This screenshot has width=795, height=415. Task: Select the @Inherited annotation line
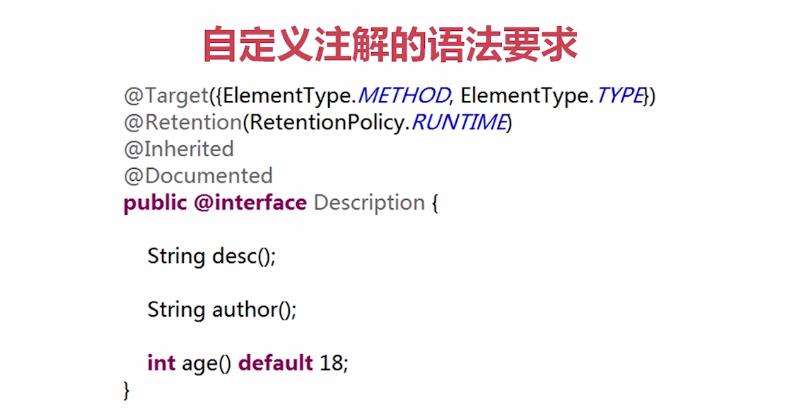coord(178,149)
